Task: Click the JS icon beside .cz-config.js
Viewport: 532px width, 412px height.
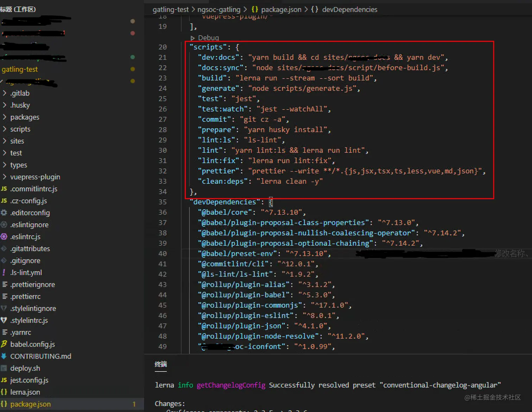Action: point(4,201)
